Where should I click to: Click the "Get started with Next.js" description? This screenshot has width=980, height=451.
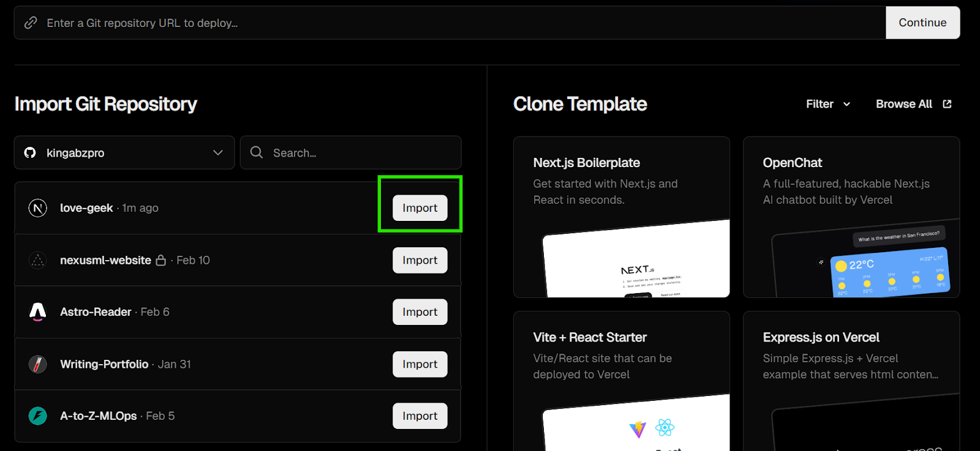click(x=605, y=192)
